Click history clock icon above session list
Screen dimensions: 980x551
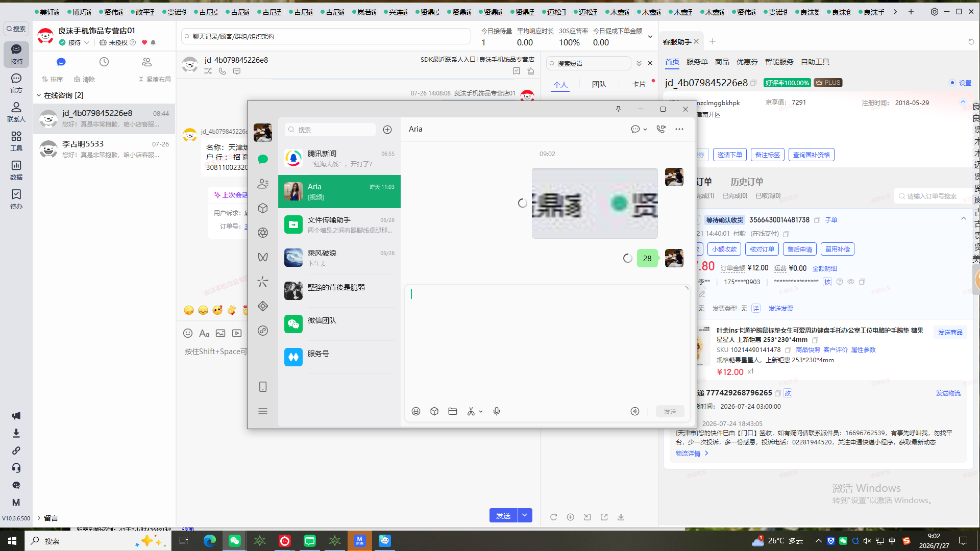pyautogui.click(x=104, y=62)
